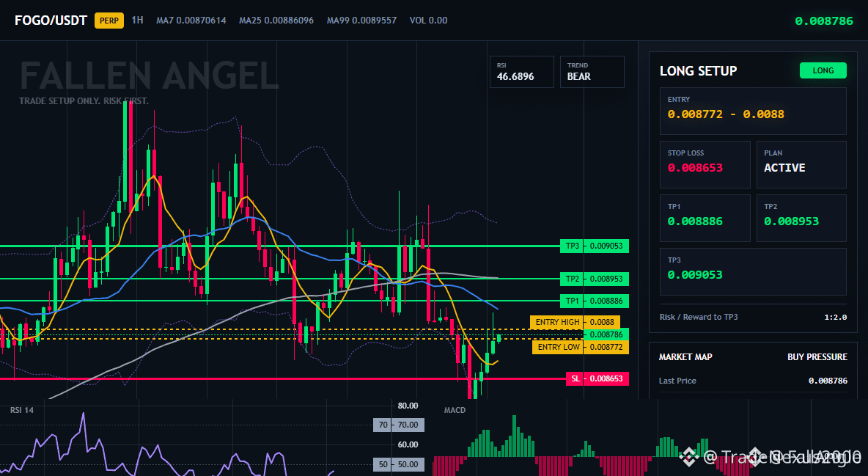Click the red SL - 0.008653 chart tag
The image size is (868, 476).
pyautogui.click(x=597, y=379)
